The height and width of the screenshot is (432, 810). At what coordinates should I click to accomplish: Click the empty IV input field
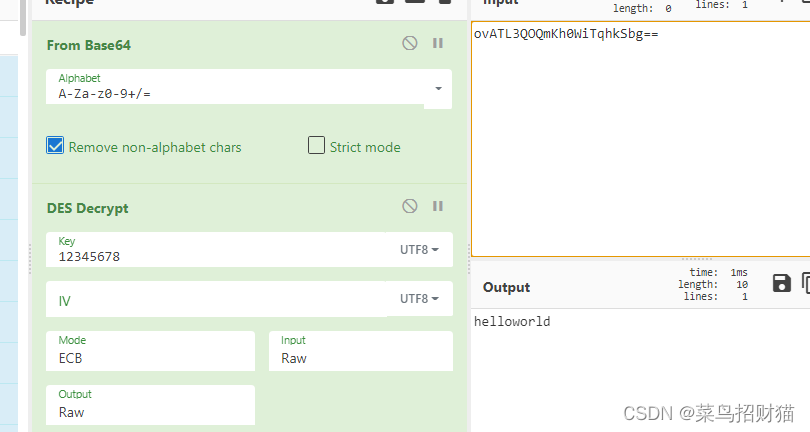[216, 299]
